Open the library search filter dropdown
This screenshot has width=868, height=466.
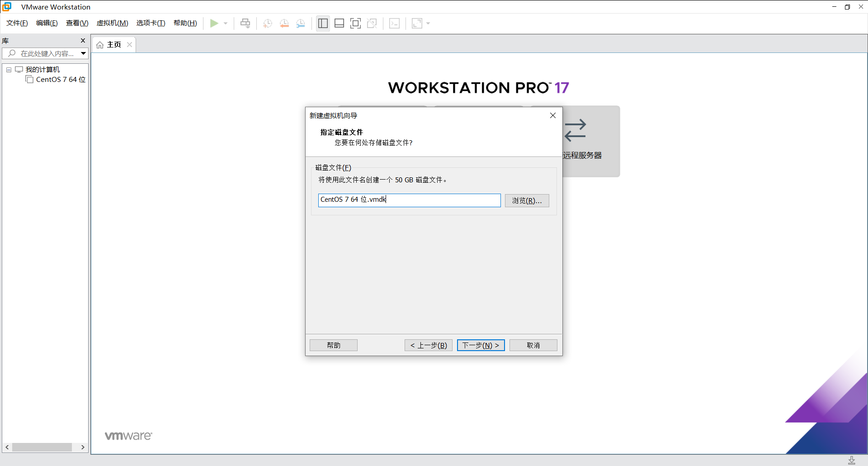84,53
